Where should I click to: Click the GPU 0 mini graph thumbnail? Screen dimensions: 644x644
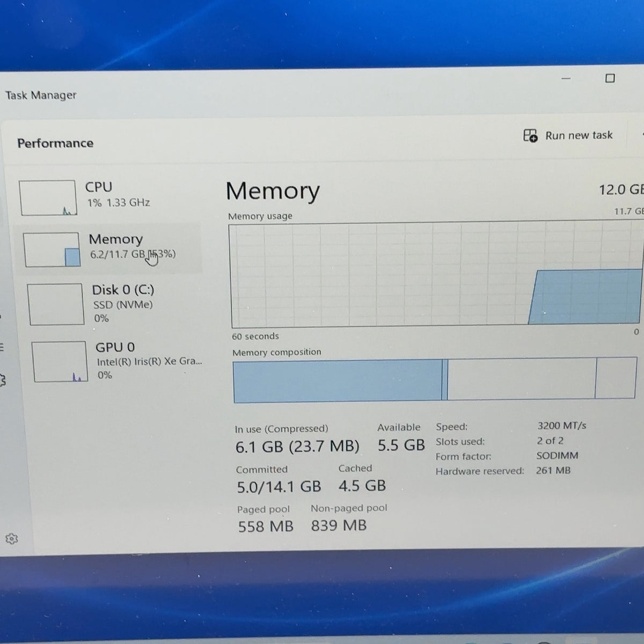pyautogui.click(x=60, y=362)
